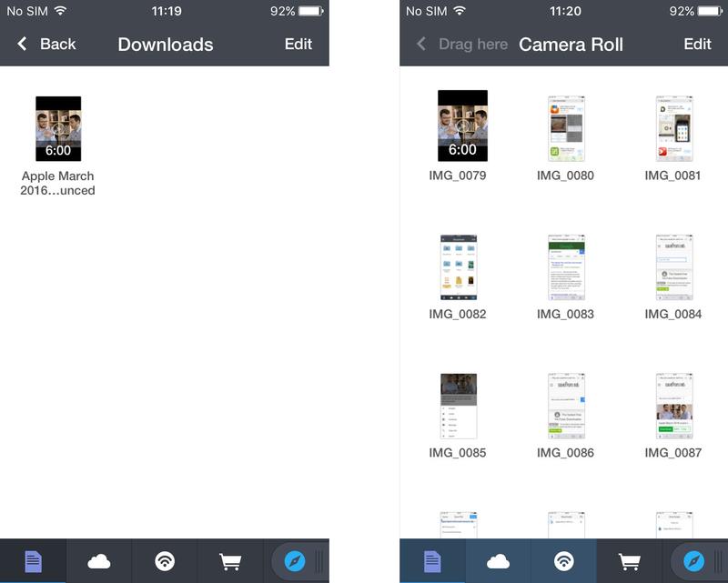The image size is (728, 583).
Task: Tap the Back chevron arrow in Downloads
Action: click(22, 44)
